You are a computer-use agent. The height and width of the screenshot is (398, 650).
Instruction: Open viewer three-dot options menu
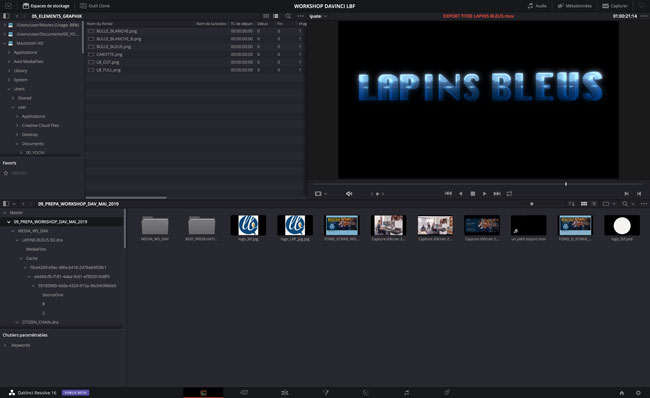pos(644,16)
